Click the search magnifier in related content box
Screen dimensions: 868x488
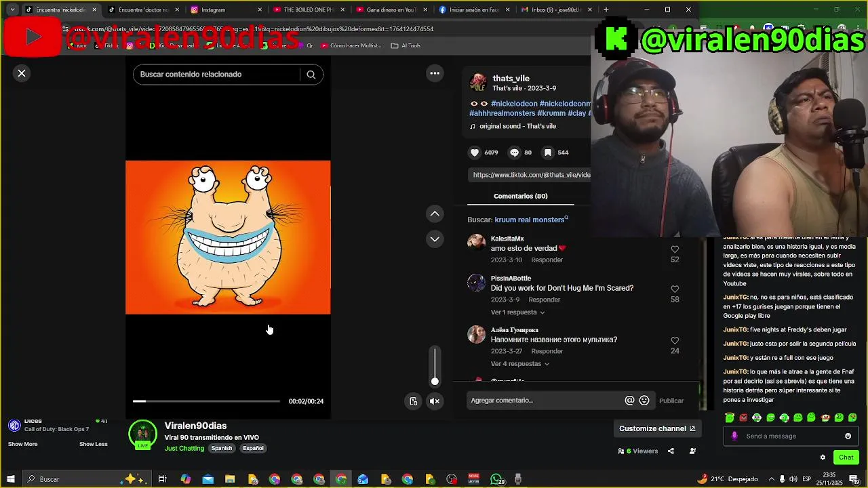click(x=311, y=75)
